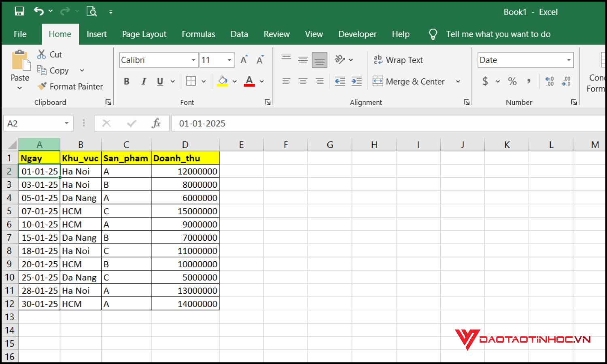The height and width of the screenshot is (364, 607).
Task: Select cell D5 containing 15000000
Action: (x=185, y=211)
